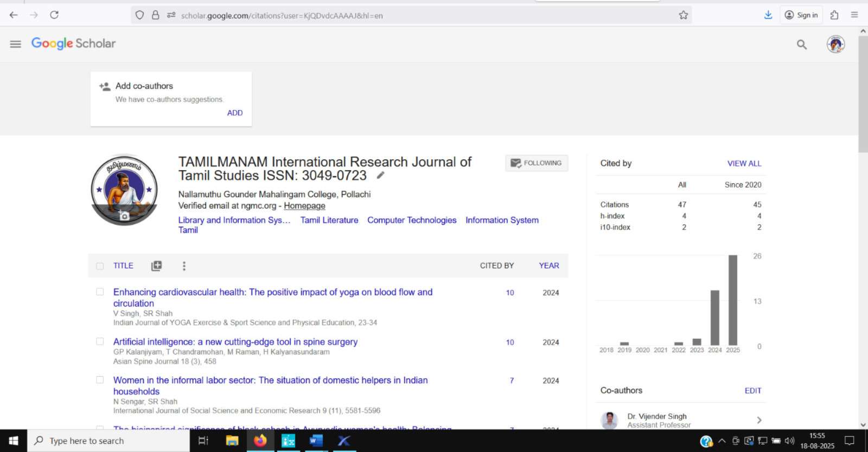Open the notifications action center icon

[x=850, y=441]
